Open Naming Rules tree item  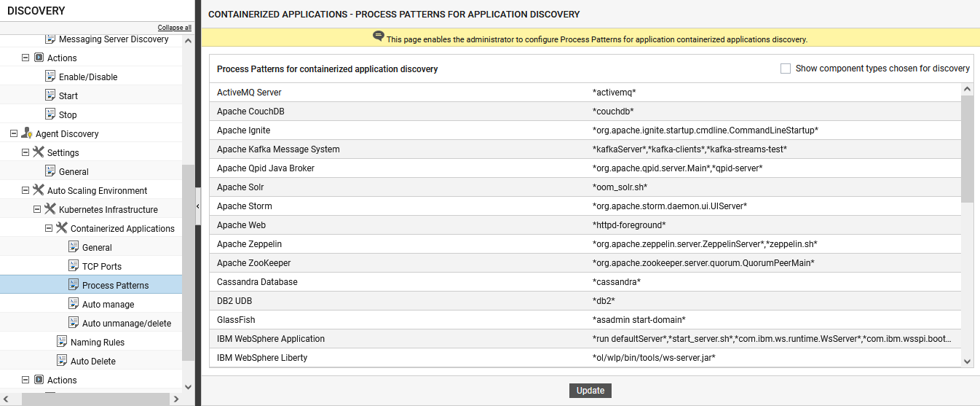click(x=98, y=342)
